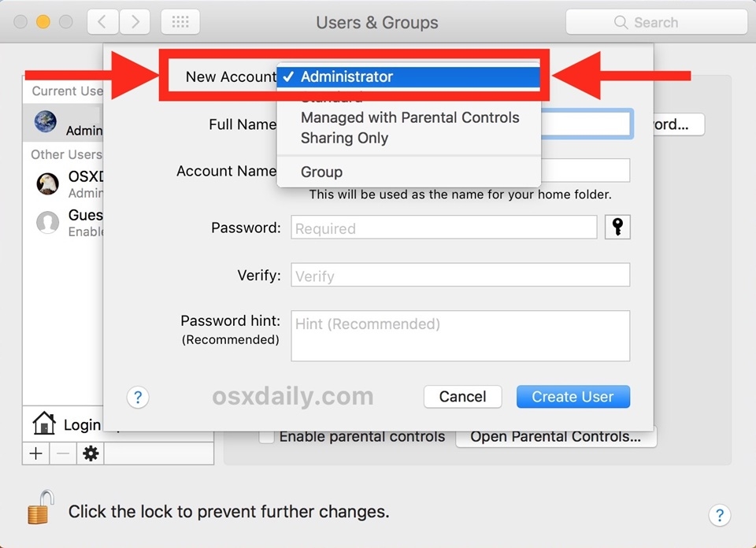Viewport: 756px width, 548px height.
Task: Open help with the dialog question mark
Action: point(138,397)
